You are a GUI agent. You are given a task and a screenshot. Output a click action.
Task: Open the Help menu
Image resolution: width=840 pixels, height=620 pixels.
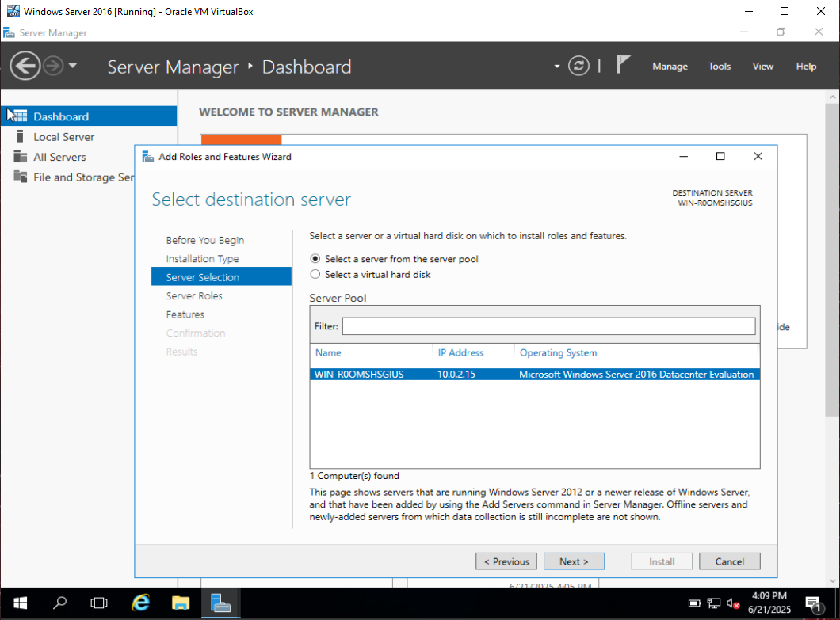click(x=806, y=67)
